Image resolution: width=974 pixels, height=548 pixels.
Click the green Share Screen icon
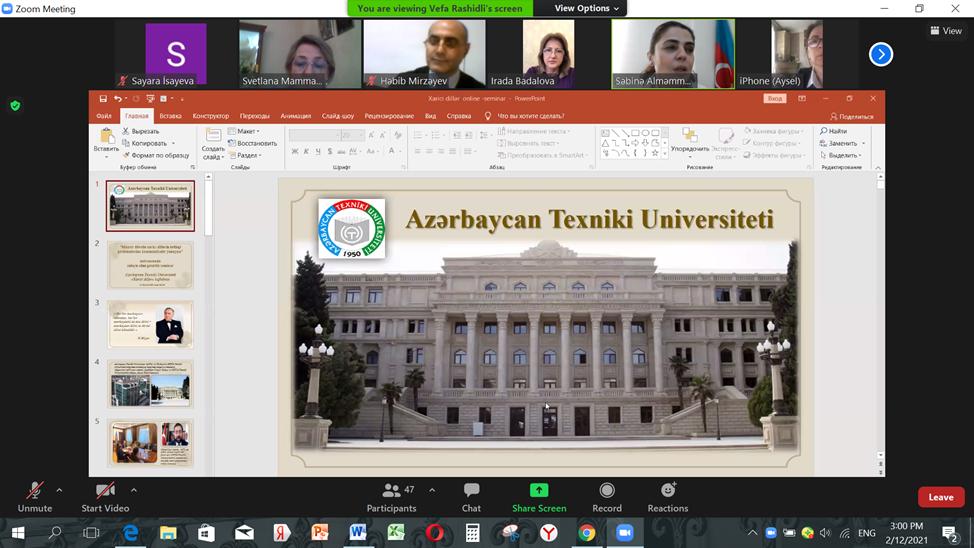click(x=539, y=491)
